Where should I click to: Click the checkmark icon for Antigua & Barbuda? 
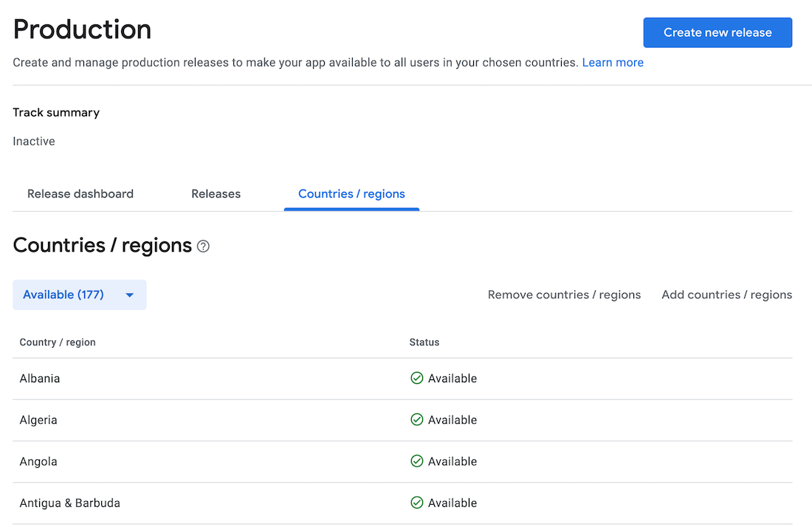[x=416, y=503]
